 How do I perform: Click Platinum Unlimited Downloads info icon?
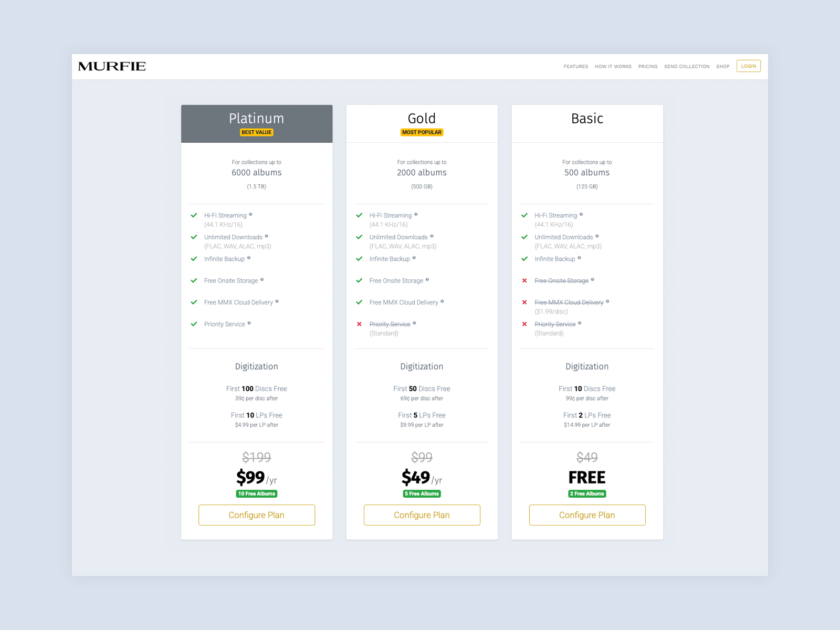click(x=267, y=236)
